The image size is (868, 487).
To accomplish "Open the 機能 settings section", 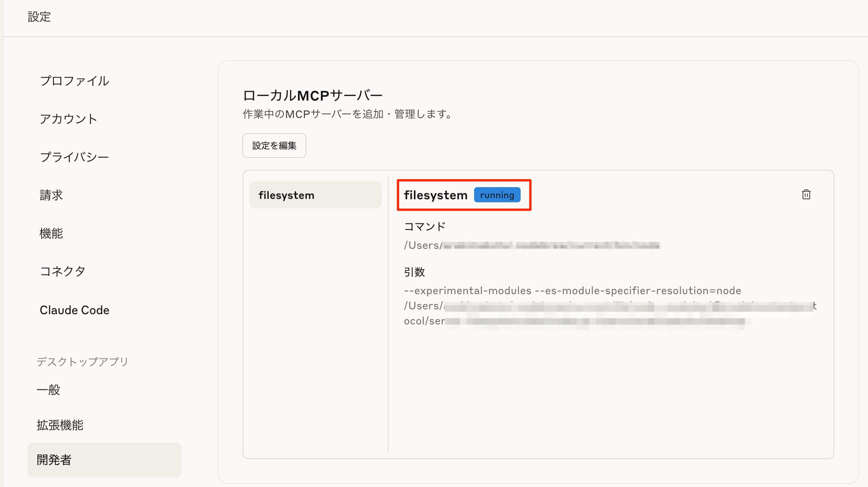I will [51, 233].
